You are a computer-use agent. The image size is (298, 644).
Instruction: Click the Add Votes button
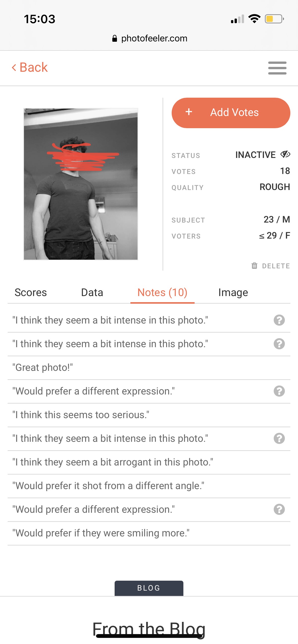[231, 113]
